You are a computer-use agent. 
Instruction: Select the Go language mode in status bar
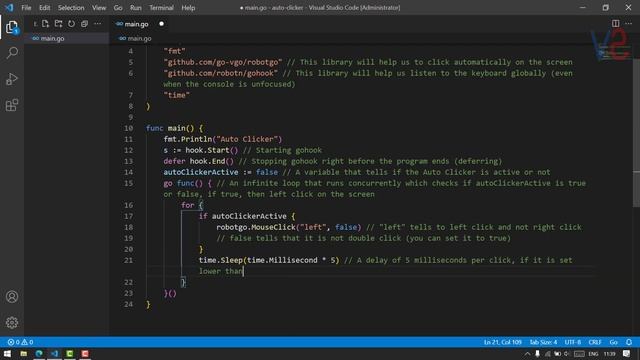pos(613,342)
